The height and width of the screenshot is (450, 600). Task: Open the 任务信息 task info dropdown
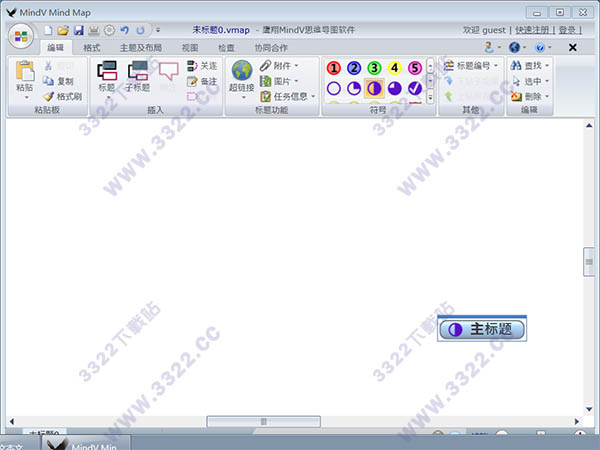point(288,96)
